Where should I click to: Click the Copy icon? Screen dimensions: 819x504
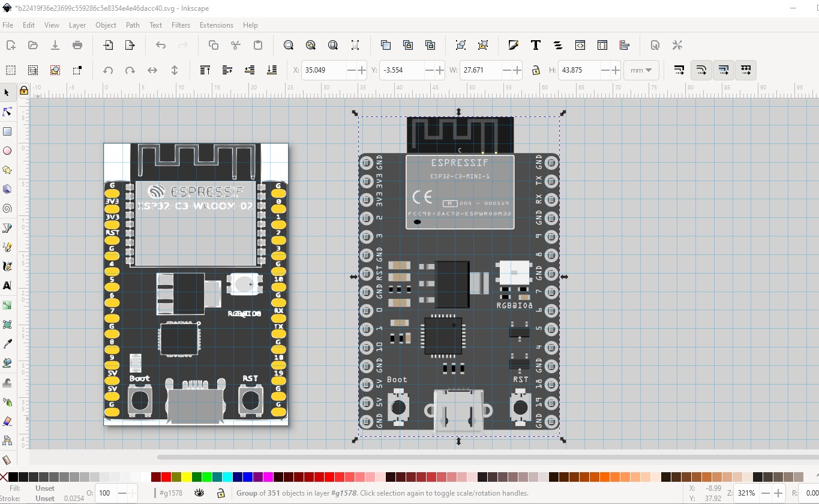[x=214, y=45]
